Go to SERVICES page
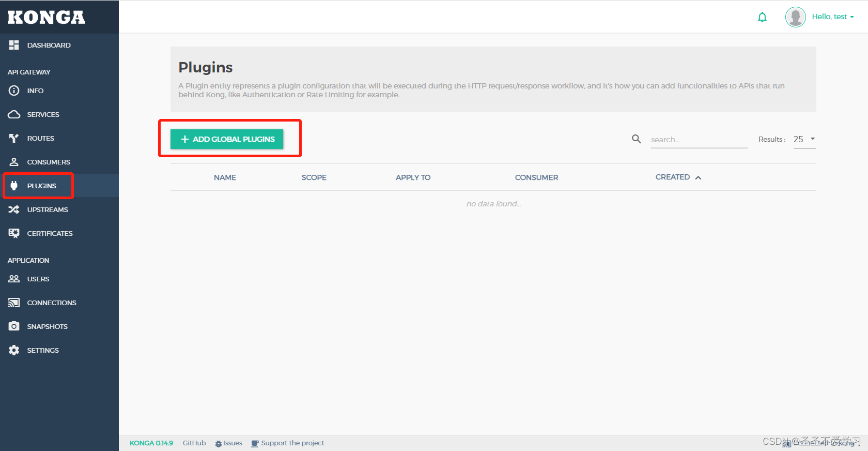The height and width of the screenshot is (451, 868). pos(59,114)
